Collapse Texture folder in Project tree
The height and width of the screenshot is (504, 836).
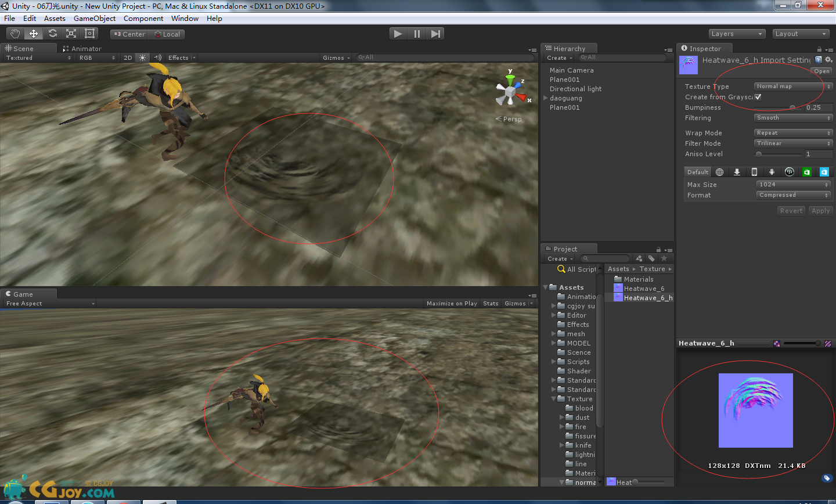click(x=553, y=399)
